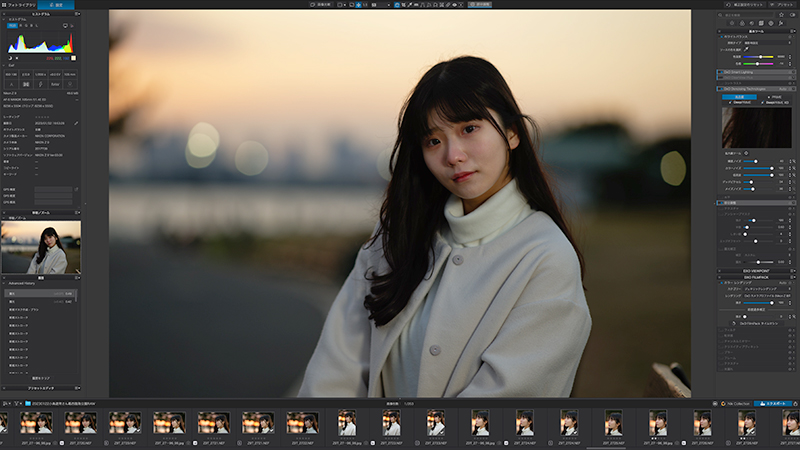The width and height of the screenshot is (800, 450).
Task: Open the 部分調整 local adjustments button
Action: tap(480, 5)
